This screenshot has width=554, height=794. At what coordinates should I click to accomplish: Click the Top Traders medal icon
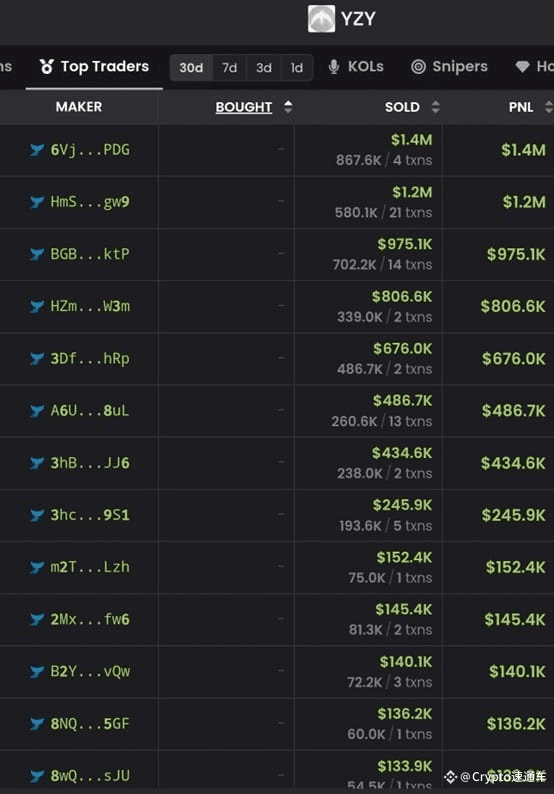pyautogui.click(x=47, y=66)
